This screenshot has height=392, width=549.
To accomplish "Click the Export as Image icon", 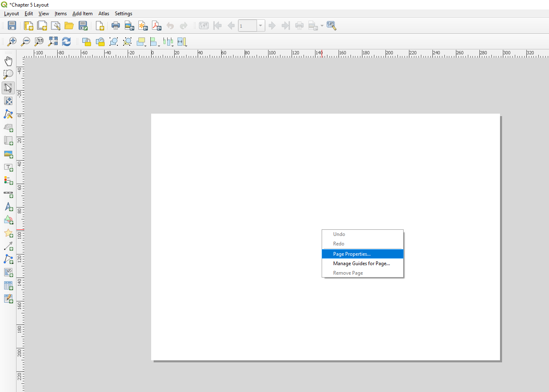I will 129,26.
